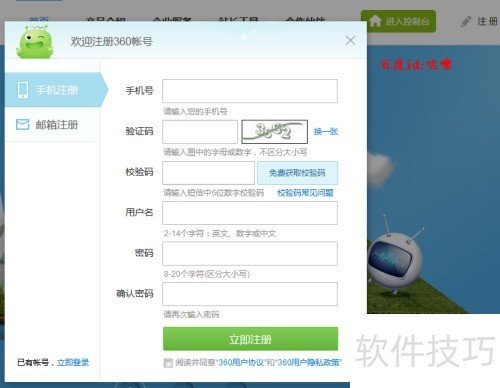Open the 360用户隐私政策 link

click(308, 362)
